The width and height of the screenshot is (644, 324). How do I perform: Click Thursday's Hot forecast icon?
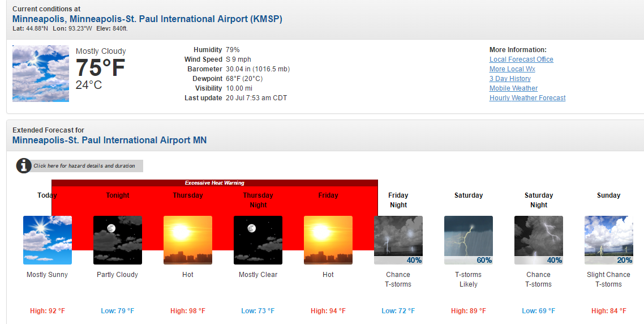(x=188, y=240)
